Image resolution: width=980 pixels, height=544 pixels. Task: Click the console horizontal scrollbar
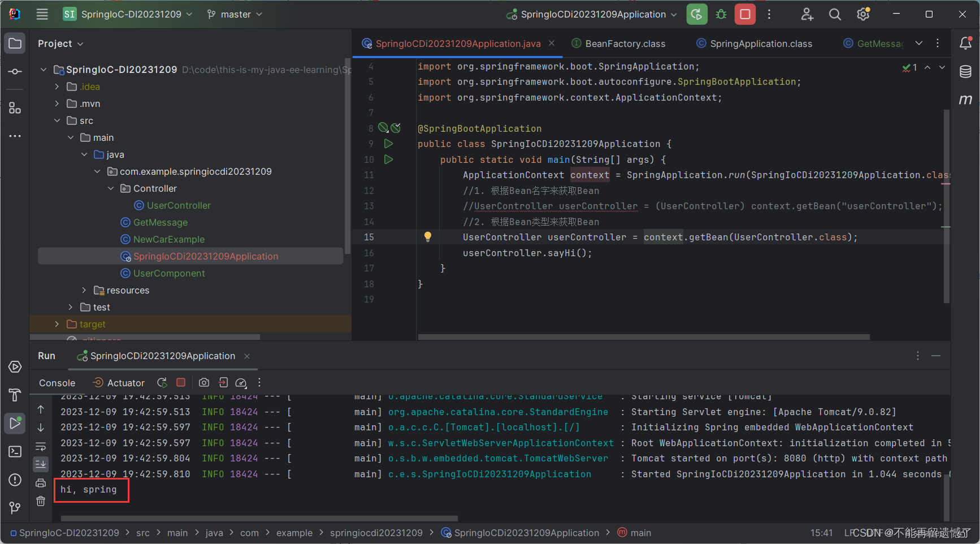[x=259, y=518]
